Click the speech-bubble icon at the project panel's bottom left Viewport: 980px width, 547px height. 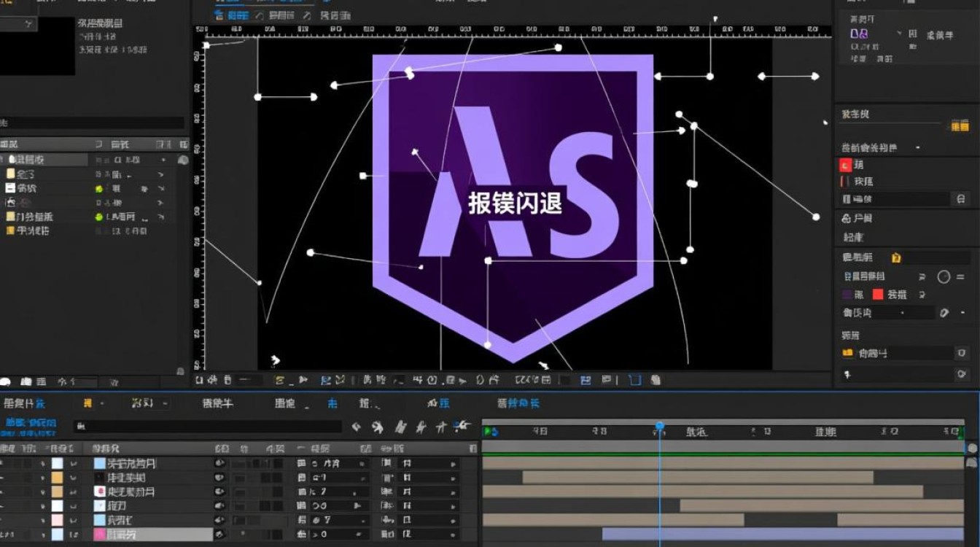5,381
